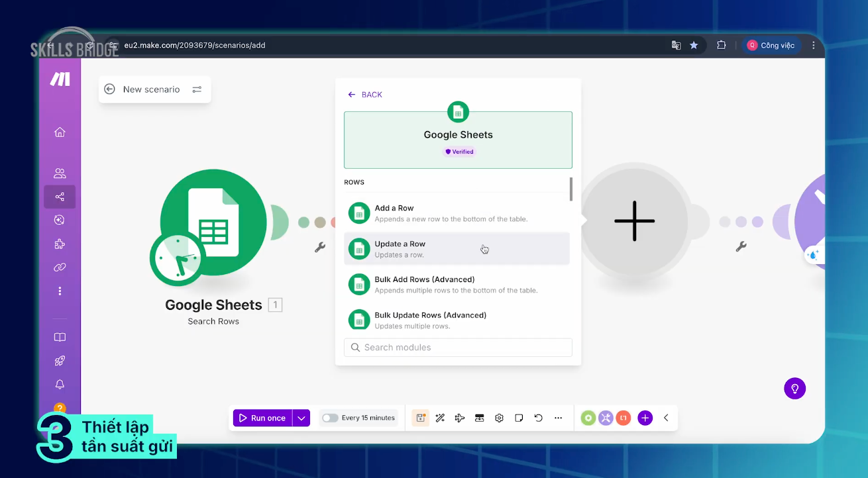
Task: Open the AI agents icon in sidebar
Action: tap(60, 220)
